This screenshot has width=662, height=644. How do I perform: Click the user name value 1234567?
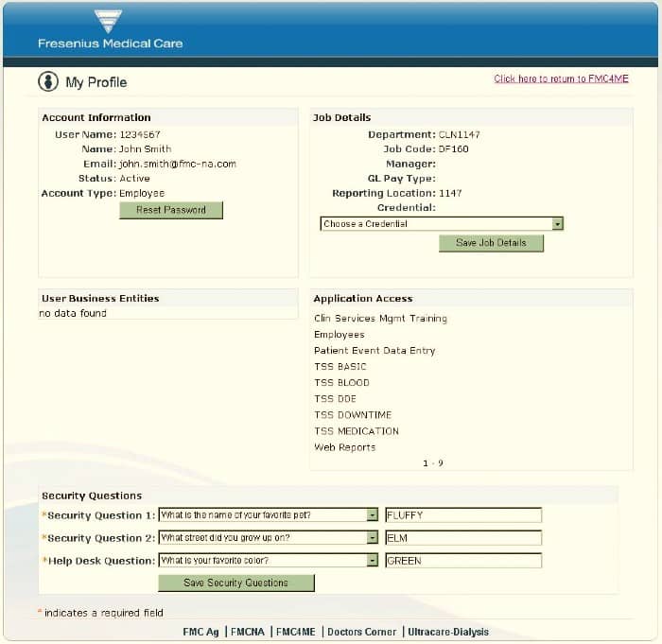pyautogui.click(x=140, y=134)
